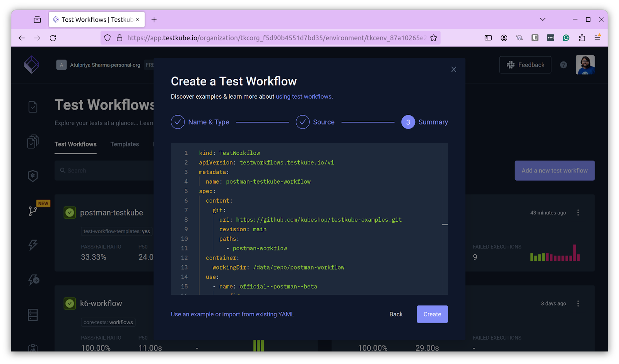Image resolution: width=619 pixels, height=364 pixels.
Task: Reload the page with refresh icon
Action: (53, 38)
